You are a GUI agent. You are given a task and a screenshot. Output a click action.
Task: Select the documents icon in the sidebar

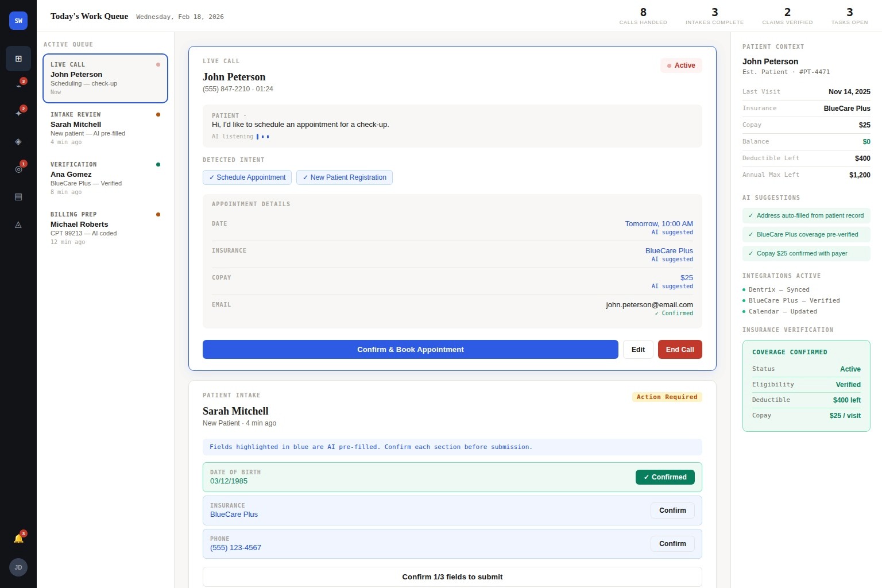[18, 197]
